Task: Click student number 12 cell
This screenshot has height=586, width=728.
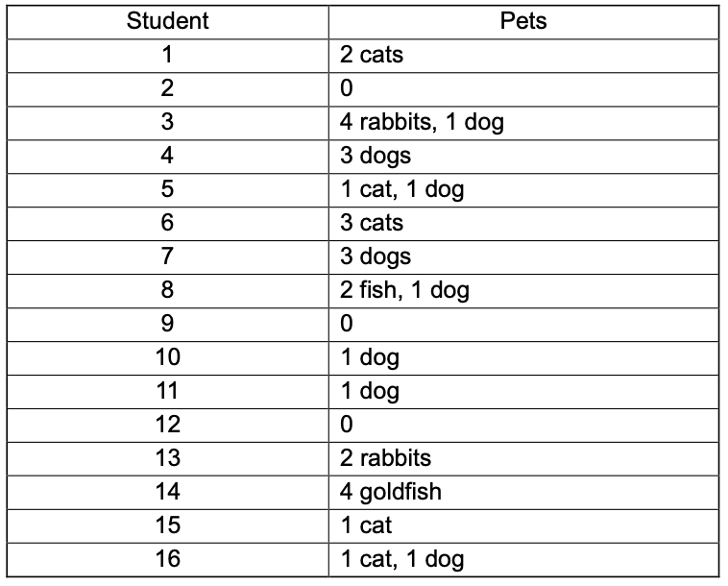Action: coord(167,425)
